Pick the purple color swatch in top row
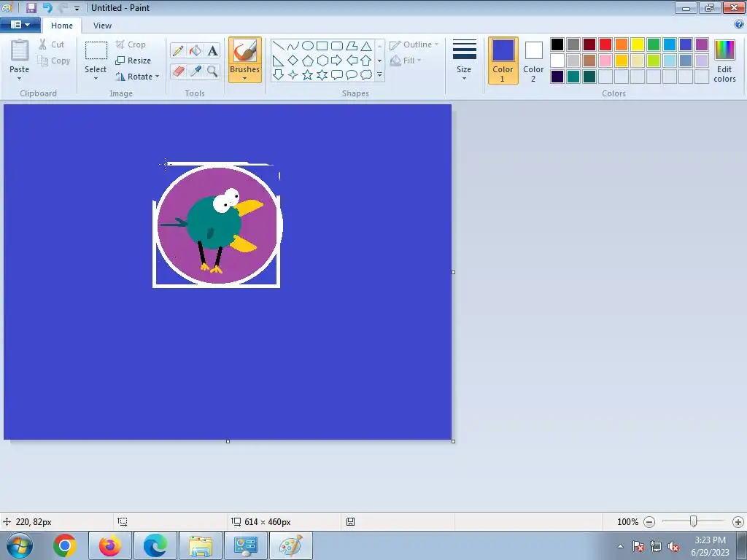 click(702, 44)
